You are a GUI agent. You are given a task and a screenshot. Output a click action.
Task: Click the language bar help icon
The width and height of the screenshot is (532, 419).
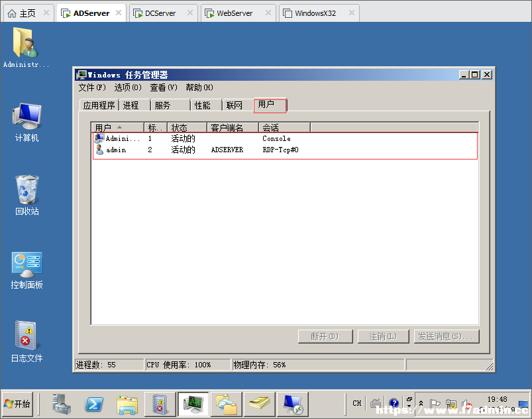point(394,403)
